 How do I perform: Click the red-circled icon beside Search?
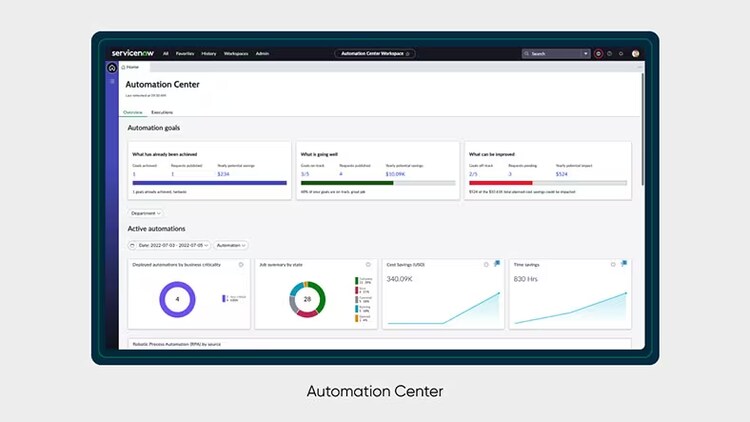598,54
